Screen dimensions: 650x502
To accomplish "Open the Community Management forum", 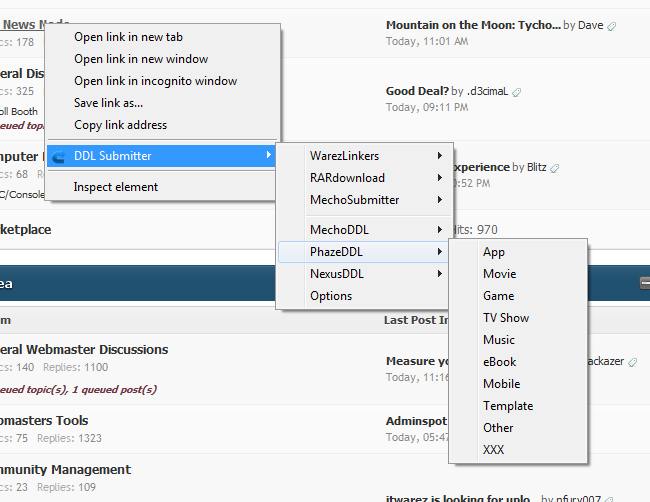I will click(65, 470).
